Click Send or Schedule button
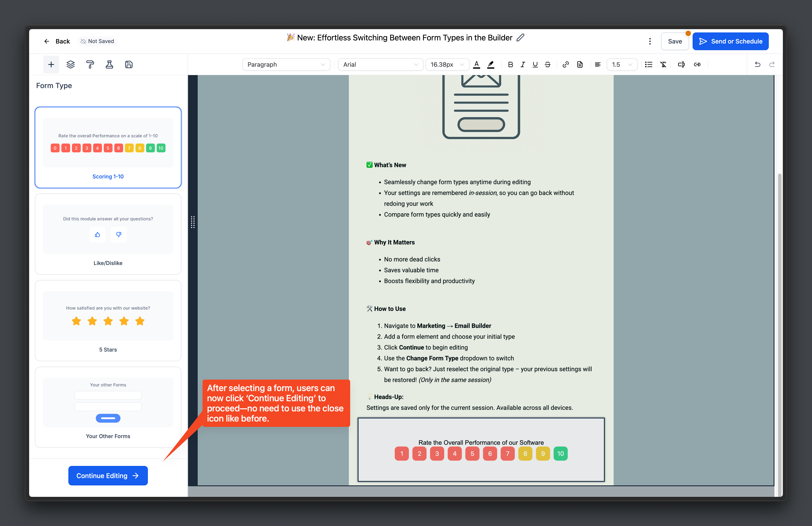Screen dimensions: 812x526 click(730, 41)
